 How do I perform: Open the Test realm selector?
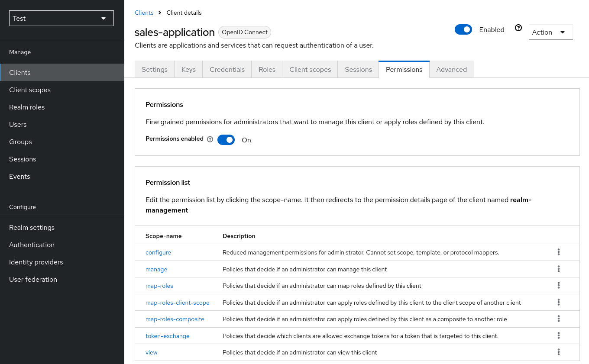point(61,18)
